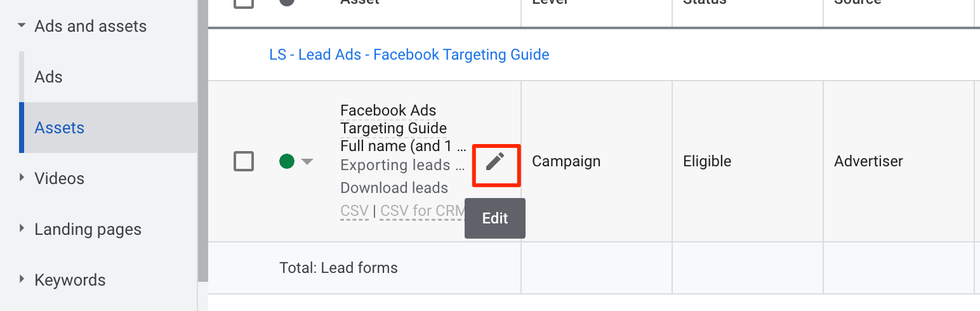Collapse the Ads and assets section
The height and width of the screenshot is (311, 980).
(22, 26)
